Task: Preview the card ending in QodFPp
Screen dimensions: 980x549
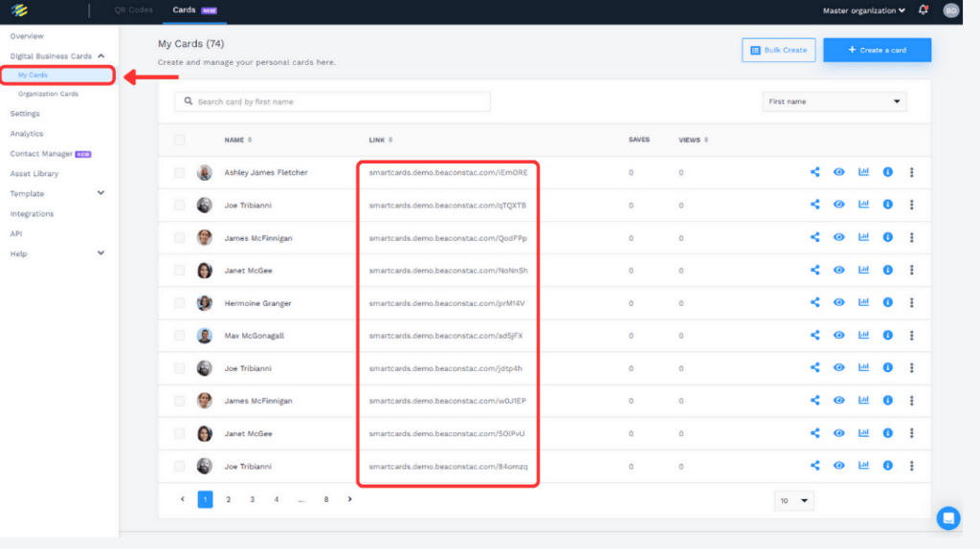Action: (838, 236)
